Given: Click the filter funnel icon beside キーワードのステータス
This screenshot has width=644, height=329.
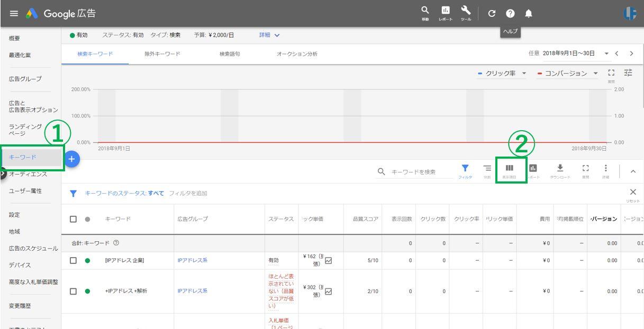Looking at the screenshot, I should [x=72, y=193].
